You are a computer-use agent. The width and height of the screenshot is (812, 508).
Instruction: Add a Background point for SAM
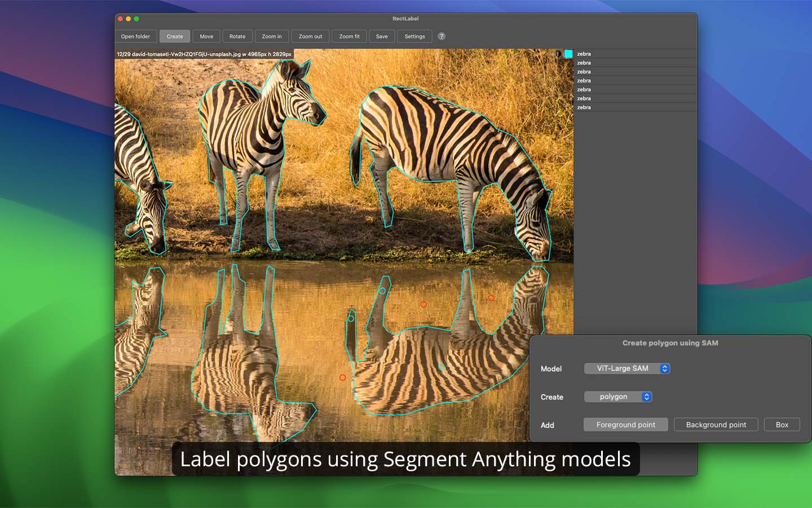point(716,424)
